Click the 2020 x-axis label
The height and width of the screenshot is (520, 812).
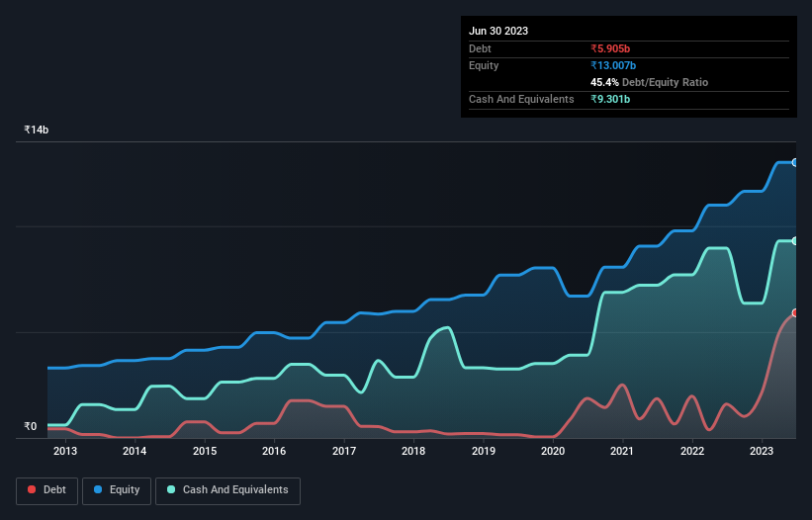(x=553, y=451)
